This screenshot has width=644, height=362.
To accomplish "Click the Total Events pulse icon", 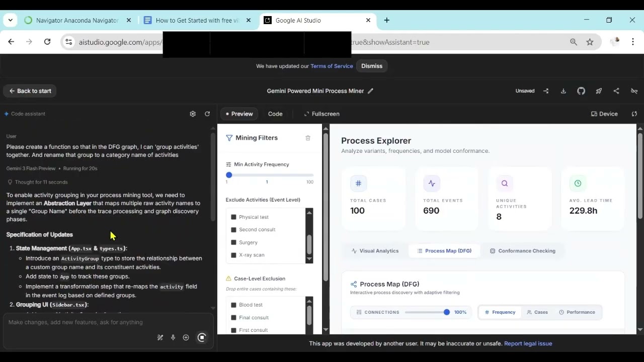I will 432,184.
